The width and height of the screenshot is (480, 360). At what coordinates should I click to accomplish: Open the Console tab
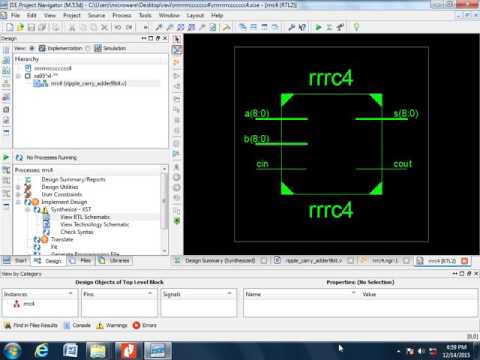click(77, 325)
